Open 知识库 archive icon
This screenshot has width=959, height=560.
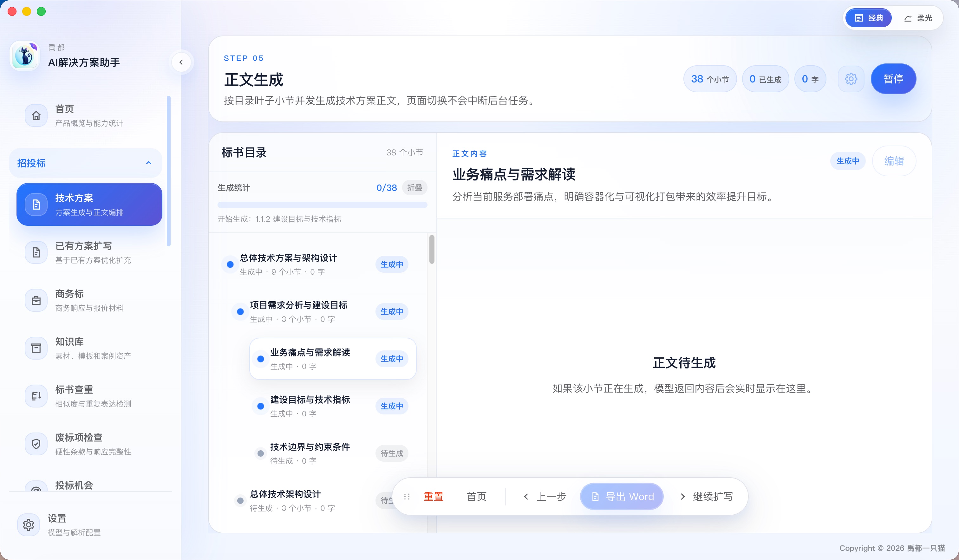tap(36, 348)
